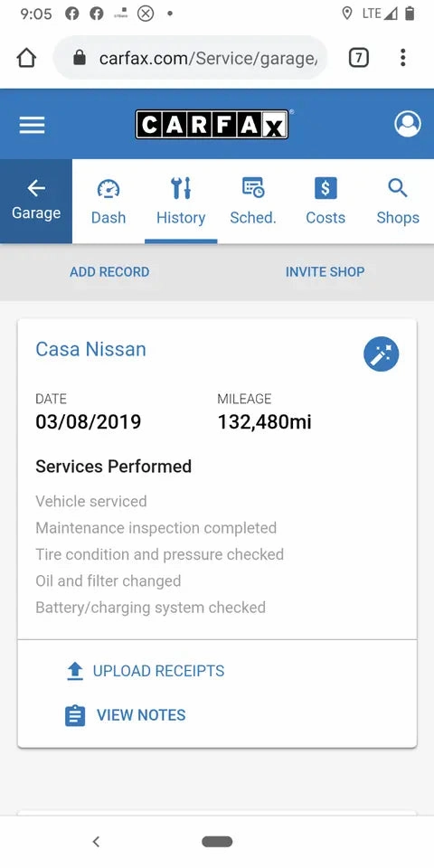Open the Shops search tab
Viewport: 434px width, 868px height.
[x=398, y=201]
